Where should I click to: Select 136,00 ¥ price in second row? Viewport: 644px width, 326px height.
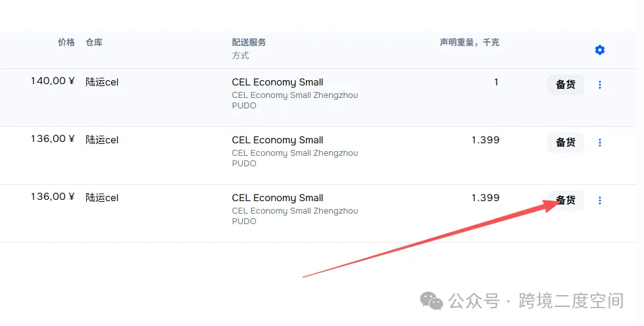(x=53, y=139)
